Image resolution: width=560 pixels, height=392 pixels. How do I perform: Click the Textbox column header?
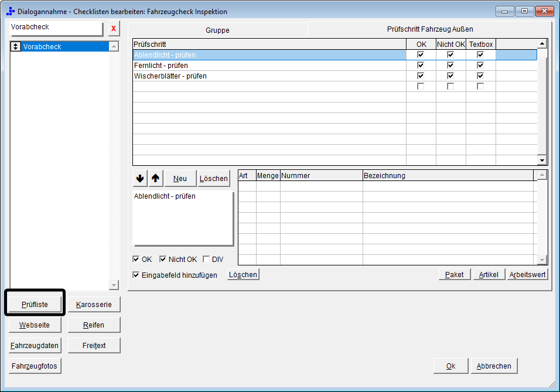481,45
